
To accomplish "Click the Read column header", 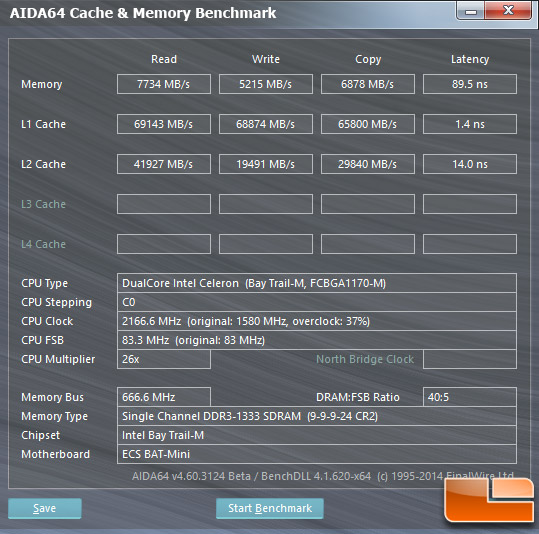I will click(164, 59).
